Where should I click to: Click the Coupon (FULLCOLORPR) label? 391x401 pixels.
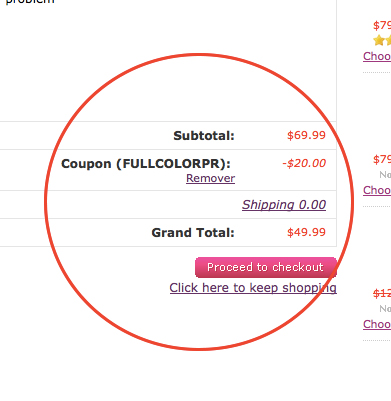(x=146, y=164)
